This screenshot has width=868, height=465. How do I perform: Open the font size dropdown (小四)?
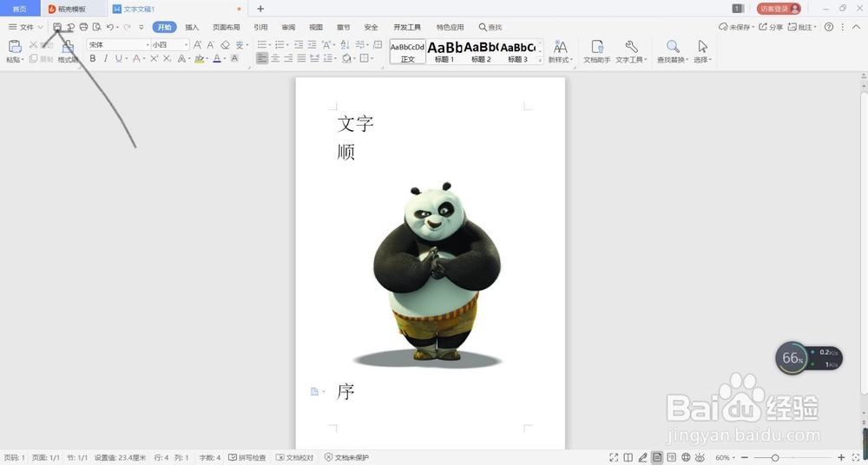coord(186,45)
